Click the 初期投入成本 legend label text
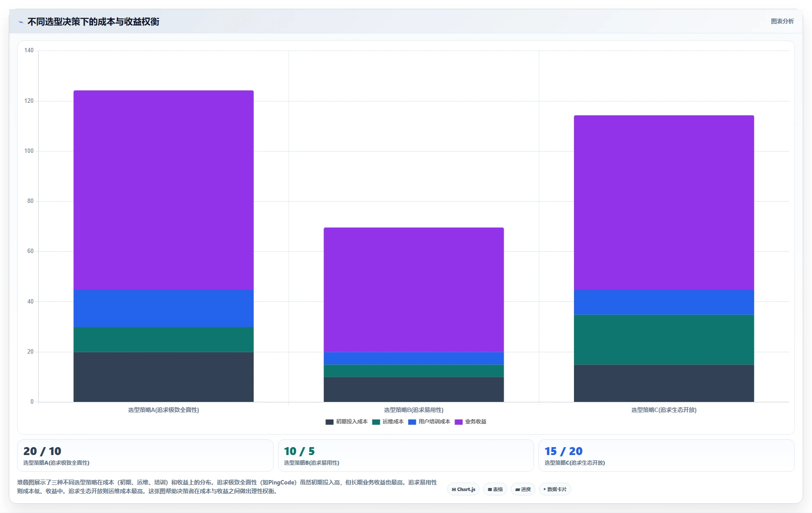 point(352,422)
